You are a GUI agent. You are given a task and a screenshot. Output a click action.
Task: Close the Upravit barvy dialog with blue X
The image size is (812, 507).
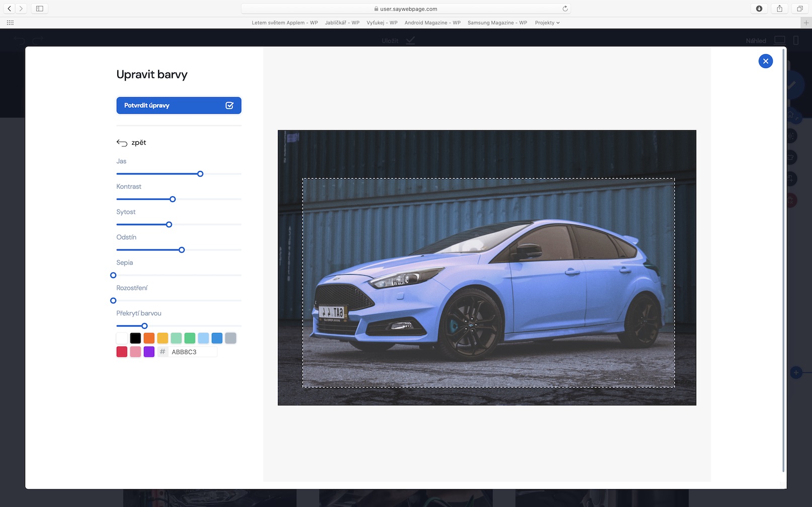[765, 61]
